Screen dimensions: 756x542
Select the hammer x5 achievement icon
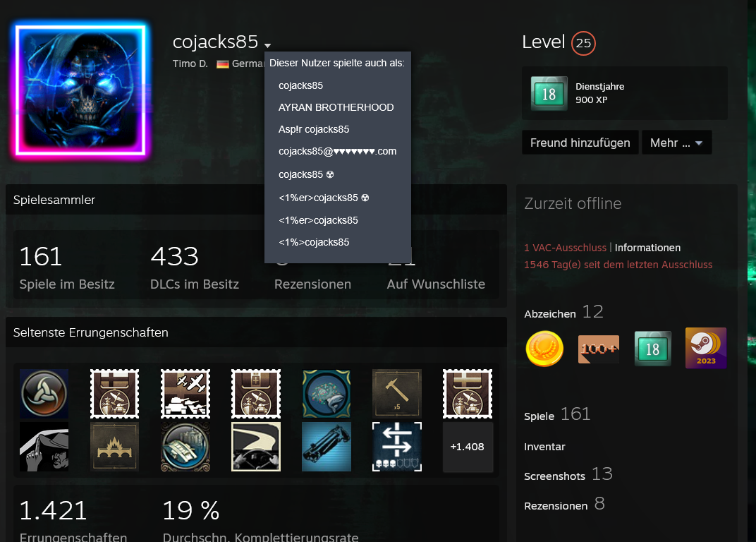tap(397, 393)
